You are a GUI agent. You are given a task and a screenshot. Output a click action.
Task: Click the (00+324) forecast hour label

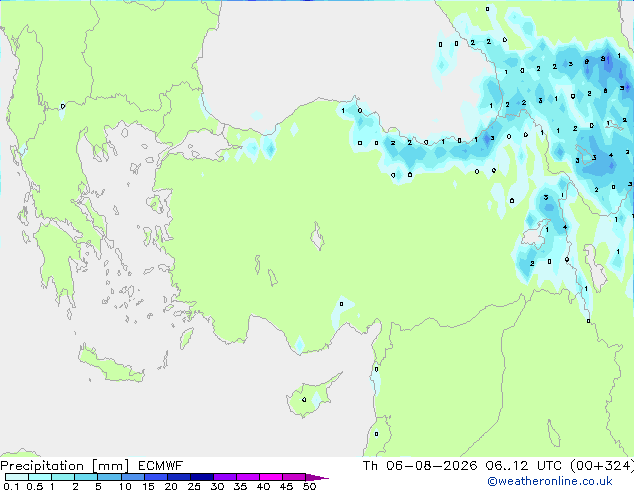602,466
